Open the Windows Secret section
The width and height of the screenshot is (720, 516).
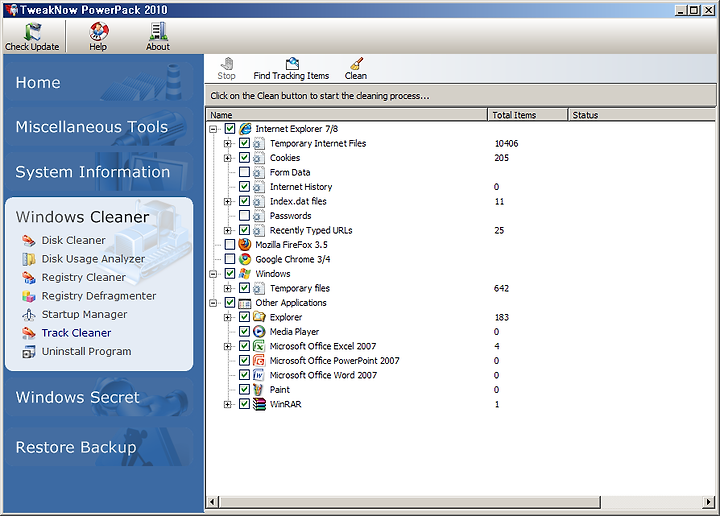click(x=99, y=398)
